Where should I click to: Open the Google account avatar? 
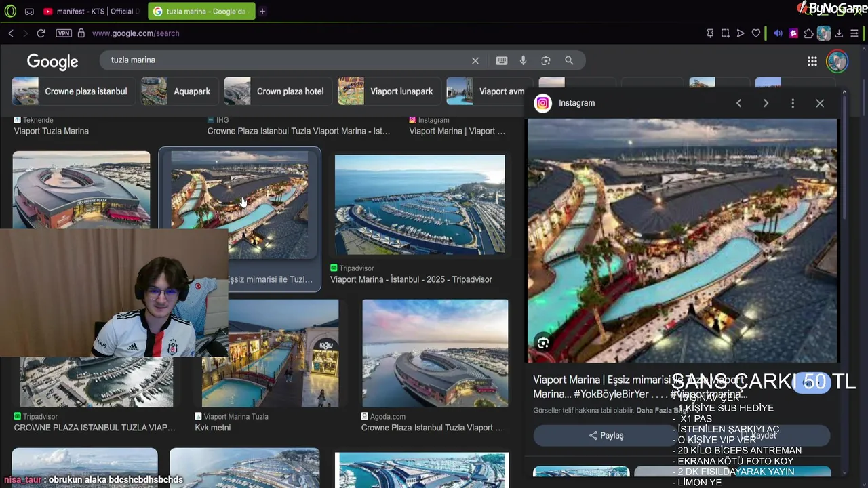(x=837, y=62)
